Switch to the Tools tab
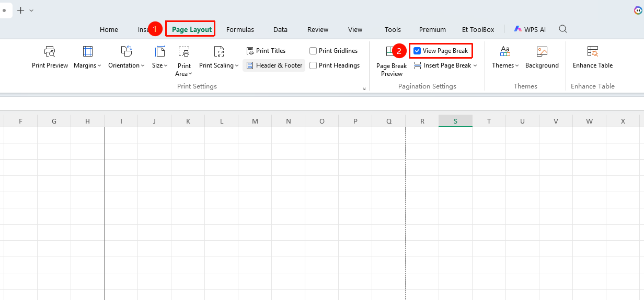Screen dimensions: 644x300 coord(393,29)
